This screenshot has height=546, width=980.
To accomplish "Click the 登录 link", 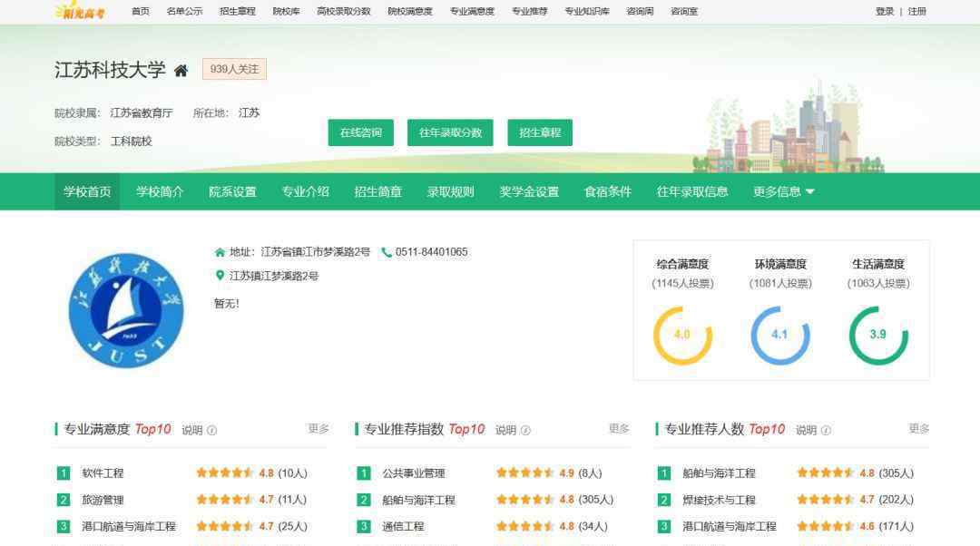I will 885,11.
